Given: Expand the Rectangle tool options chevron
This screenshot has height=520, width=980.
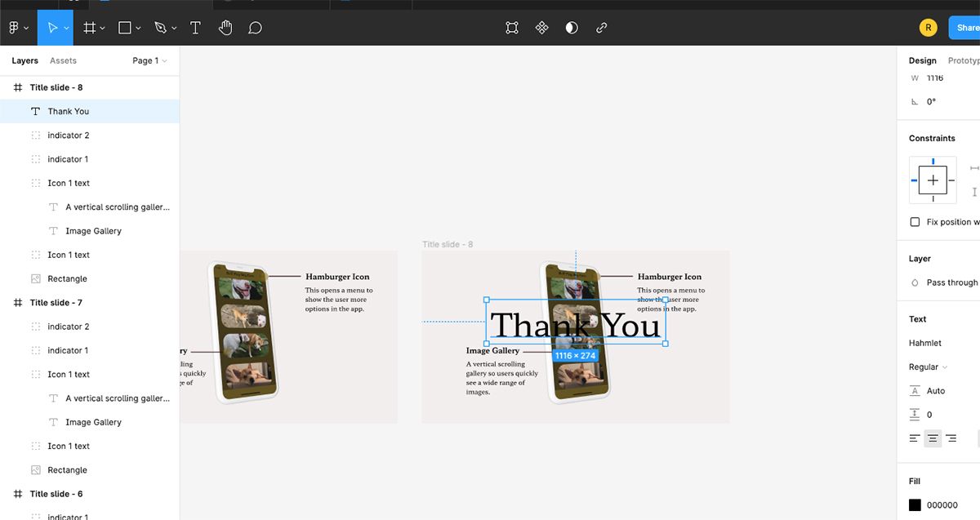Looking at the screenshot, I should pos(136,27).
